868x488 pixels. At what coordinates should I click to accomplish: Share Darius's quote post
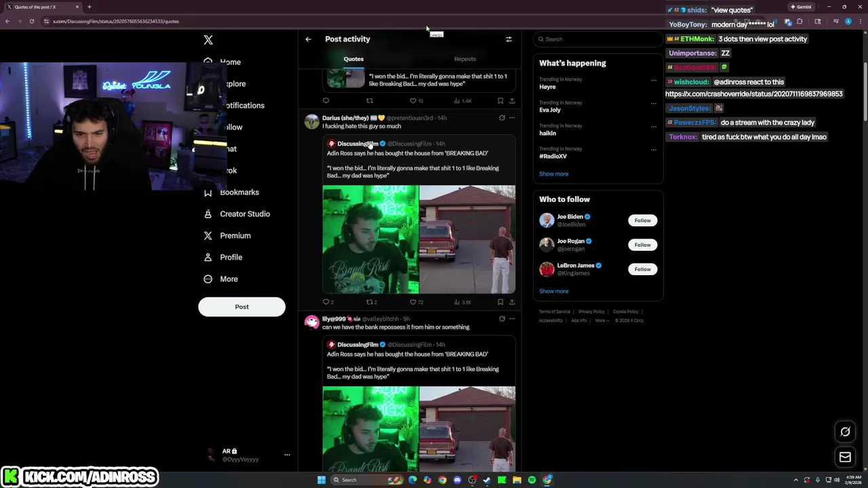pyautogui.click(x=512, y=302)
